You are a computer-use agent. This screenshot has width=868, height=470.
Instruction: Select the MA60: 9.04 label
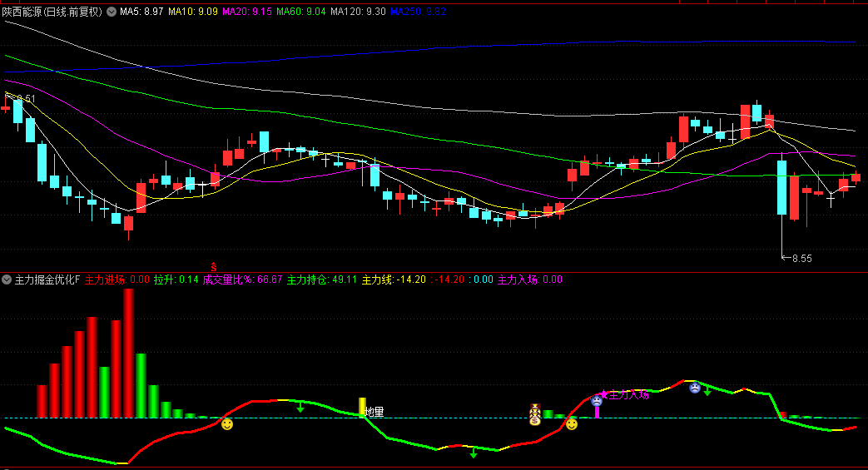coord(301,12)
